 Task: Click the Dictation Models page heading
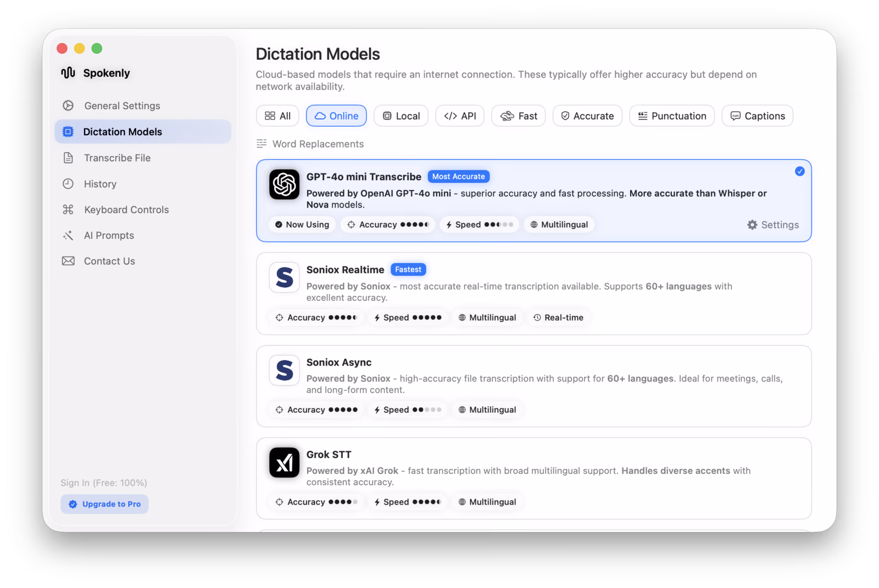[318, 54]
